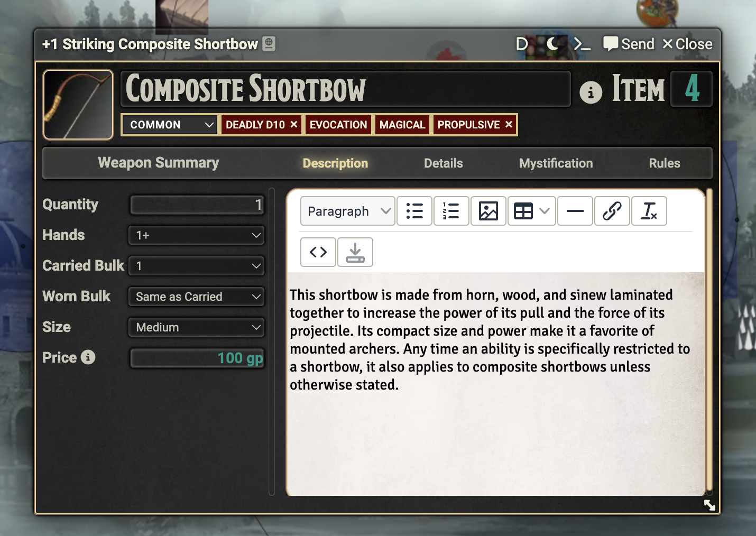This screenshot has height=536, width=756.
Task: Toggle dark mode with the moon icon
Action: point(553,44)
